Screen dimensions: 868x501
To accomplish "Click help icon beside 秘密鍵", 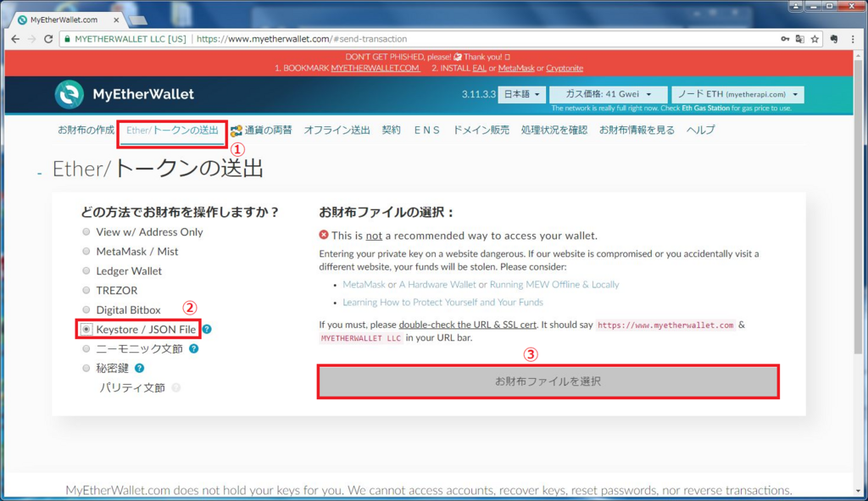I will click(x=140, y=368).
